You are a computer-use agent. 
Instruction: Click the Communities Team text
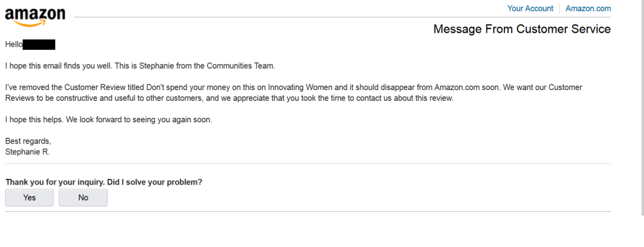point(241,66)
